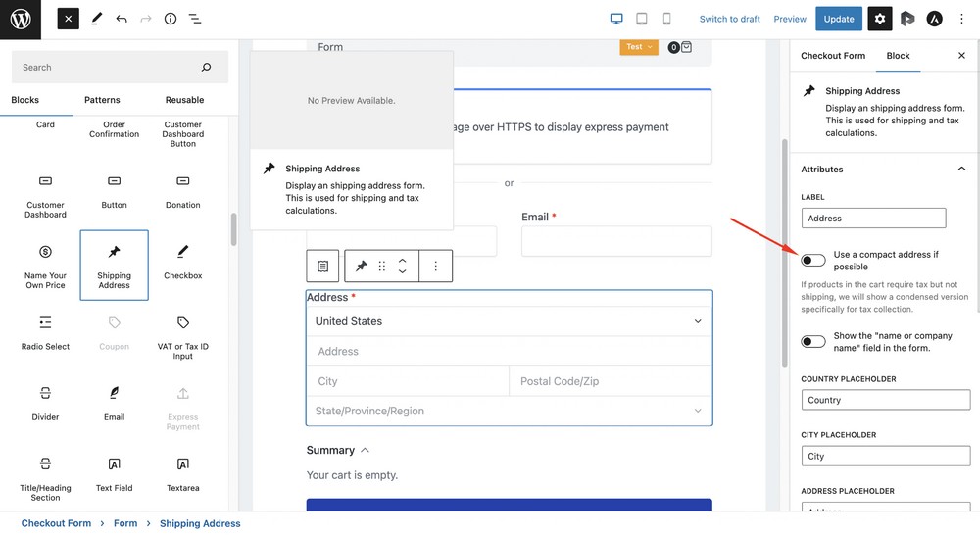Collapse the Summary section chevron
Viewport: 980px width, 535px height.
[x=366, y=450]
